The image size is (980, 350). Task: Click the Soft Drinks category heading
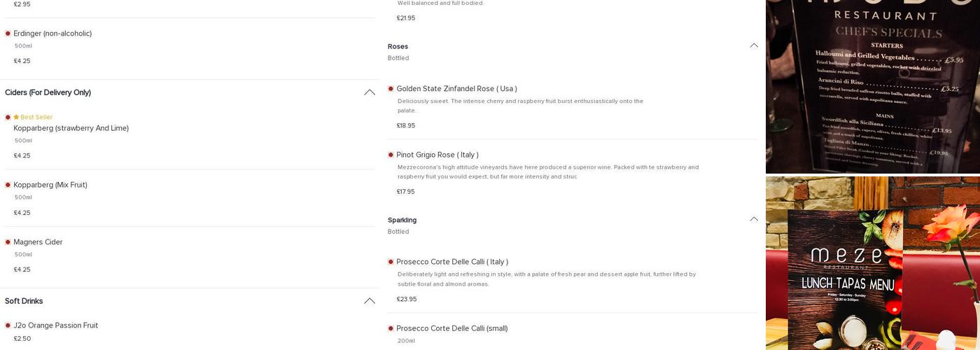pos(24,301)
